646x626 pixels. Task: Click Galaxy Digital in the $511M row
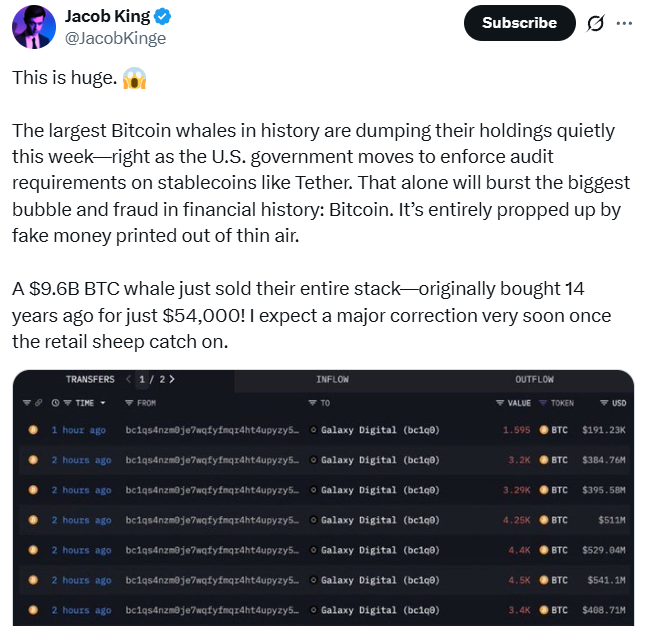point(358,520)
